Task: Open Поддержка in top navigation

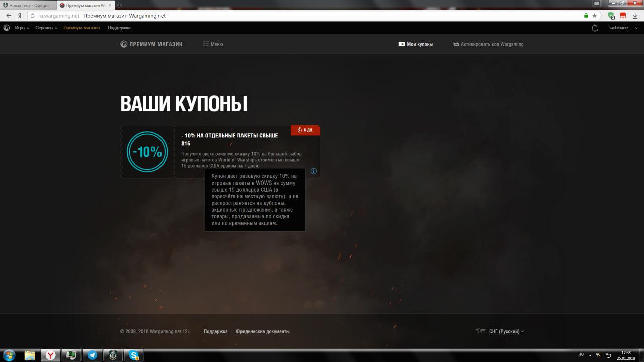Action: [119, 28]
